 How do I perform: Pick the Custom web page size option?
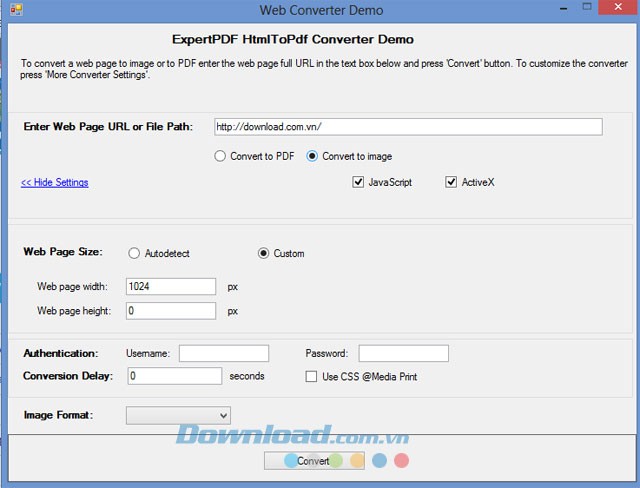coord(264,253)
